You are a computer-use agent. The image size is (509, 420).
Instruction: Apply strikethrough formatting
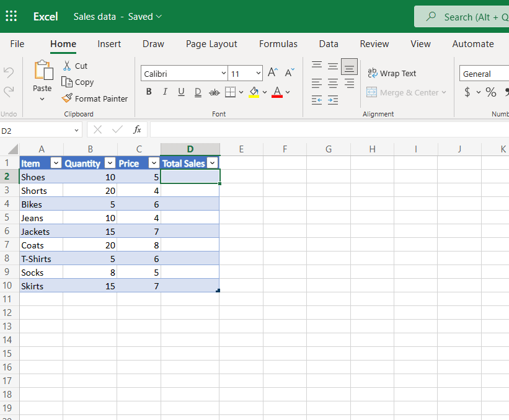pos(214,91)
